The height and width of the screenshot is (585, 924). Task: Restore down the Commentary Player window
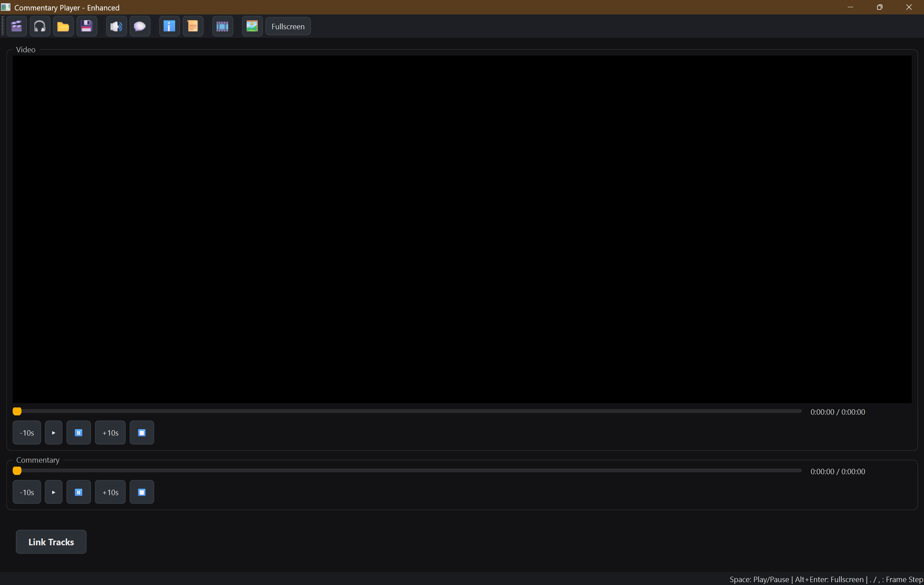click(880, 7)
